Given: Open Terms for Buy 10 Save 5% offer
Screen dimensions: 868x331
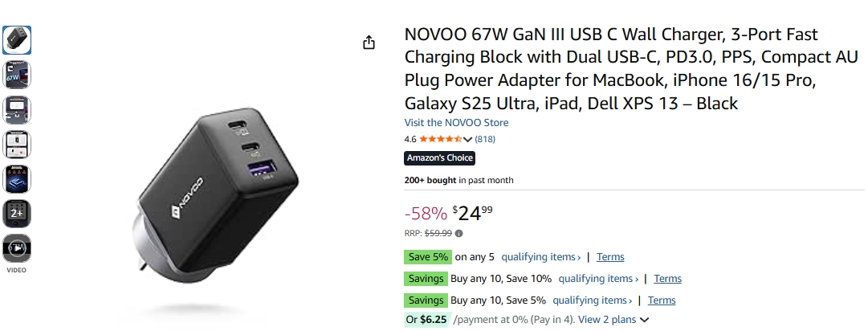Looking at the screenshot, I should pos(662,300).
